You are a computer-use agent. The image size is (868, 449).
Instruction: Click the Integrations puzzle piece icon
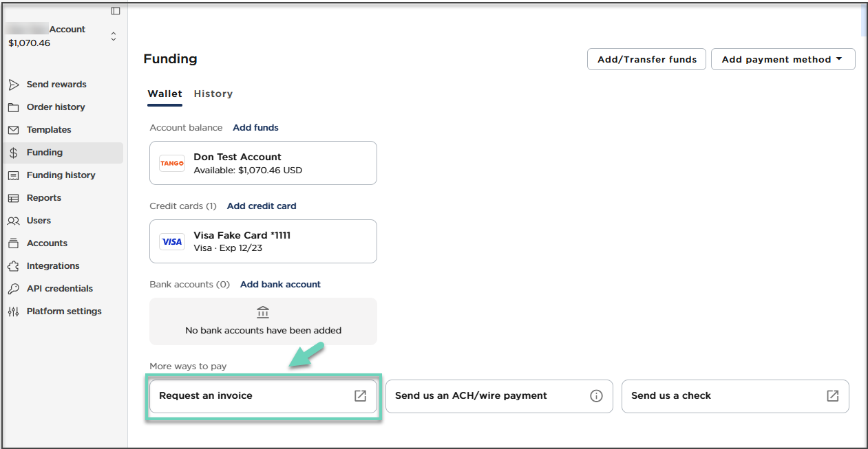click(x=13, y=266)
